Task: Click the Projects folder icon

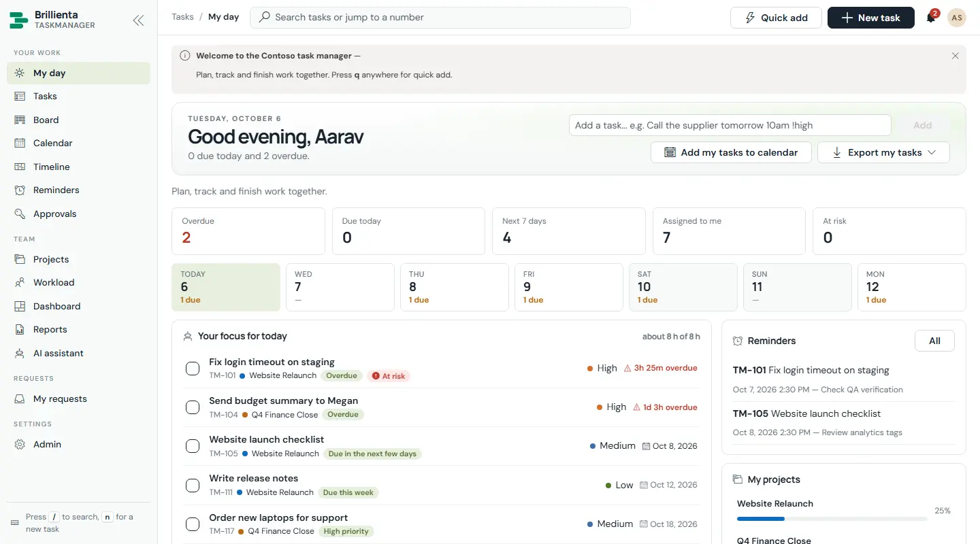Action: point(20,259)
